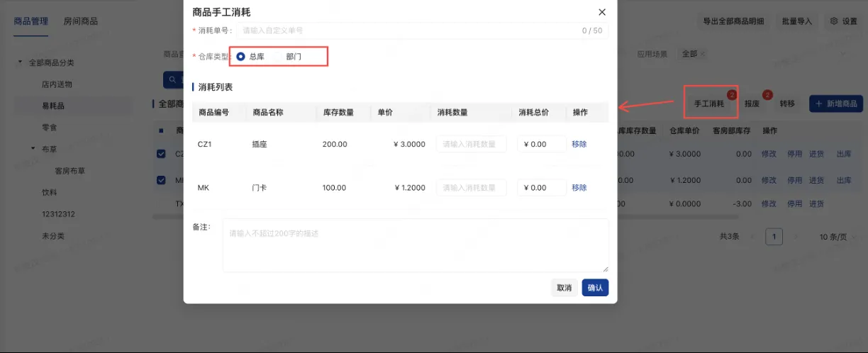Screen dimensions: 868x353
Task: Click 进货 in the ¥1.2000 row
Action: [817, 180]
